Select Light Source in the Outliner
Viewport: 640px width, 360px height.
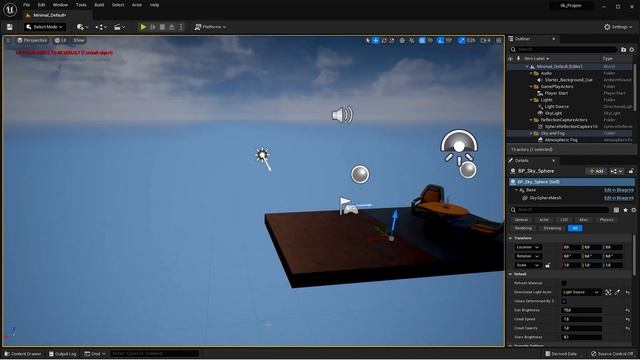pyautogui.click(x=557, y=107)
